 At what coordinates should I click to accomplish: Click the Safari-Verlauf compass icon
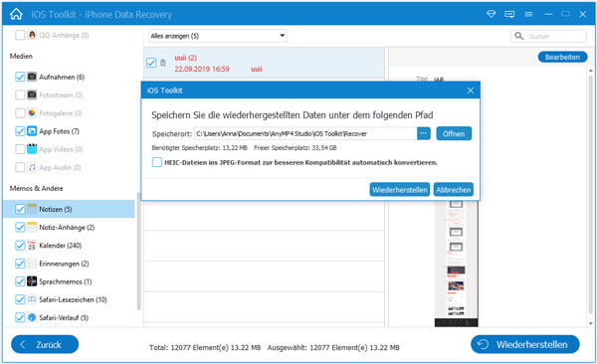32,317
